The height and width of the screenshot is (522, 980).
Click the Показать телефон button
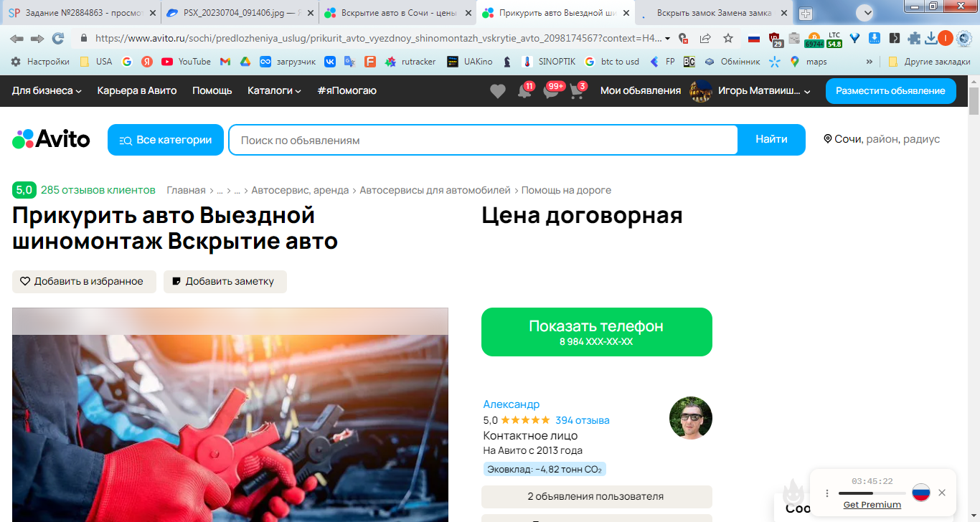click(597, 332)
